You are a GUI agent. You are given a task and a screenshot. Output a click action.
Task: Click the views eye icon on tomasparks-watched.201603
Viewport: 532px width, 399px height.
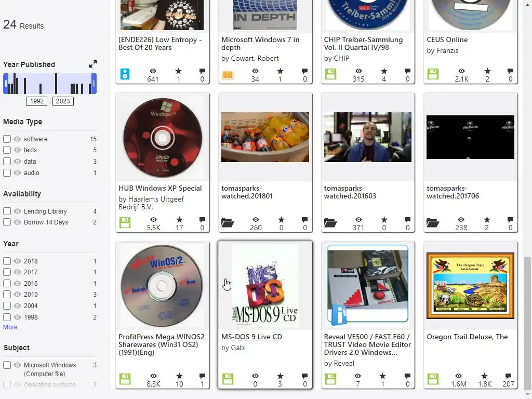point(358,220)
